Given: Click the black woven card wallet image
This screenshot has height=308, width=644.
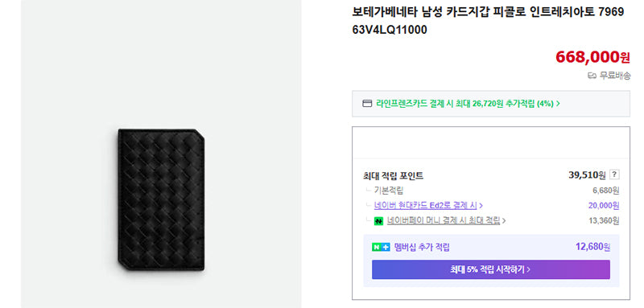Looking at the screenshot, I should click(162, 199).
